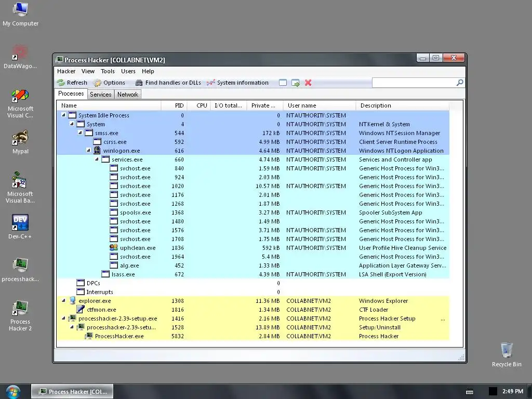This screenshot has width=532, height=399.
Task: Open System information graph icon
Action: coord(211,83)
